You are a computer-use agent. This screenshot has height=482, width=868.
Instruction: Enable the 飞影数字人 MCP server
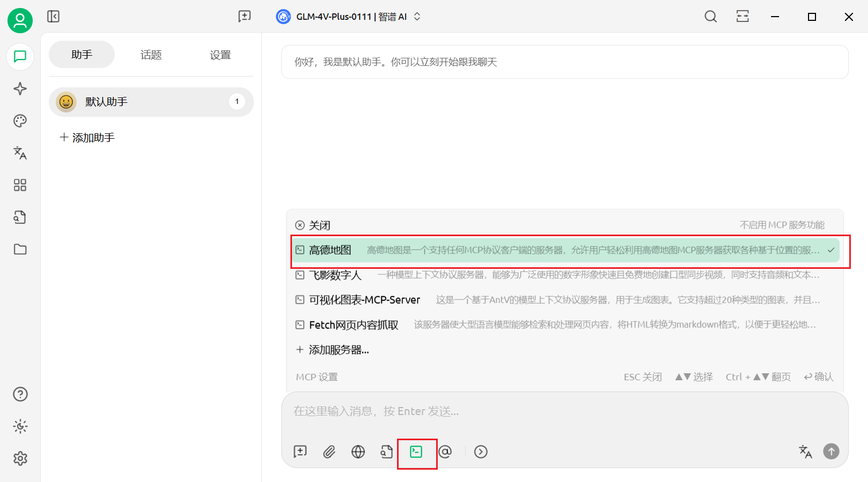(565, 275)
